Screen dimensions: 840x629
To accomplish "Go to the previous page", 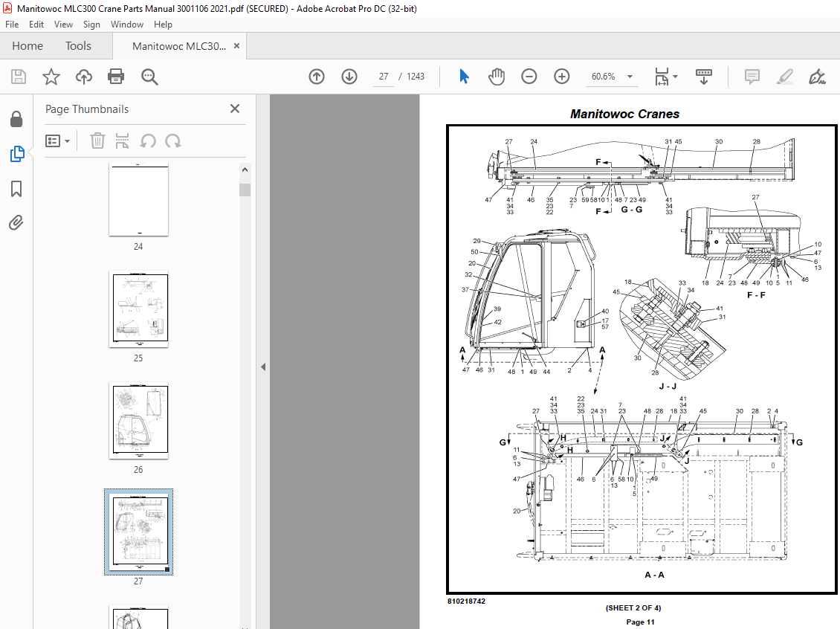I will click(317, 77).
